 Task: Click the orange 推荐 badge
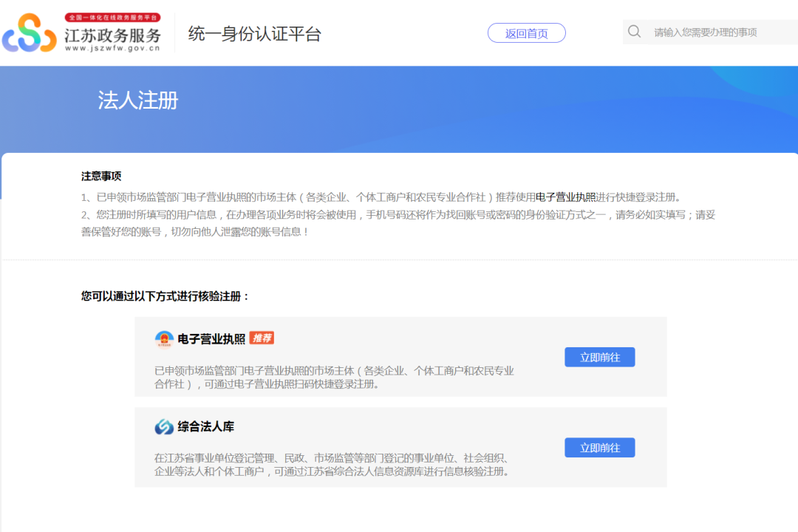(262, 338)
